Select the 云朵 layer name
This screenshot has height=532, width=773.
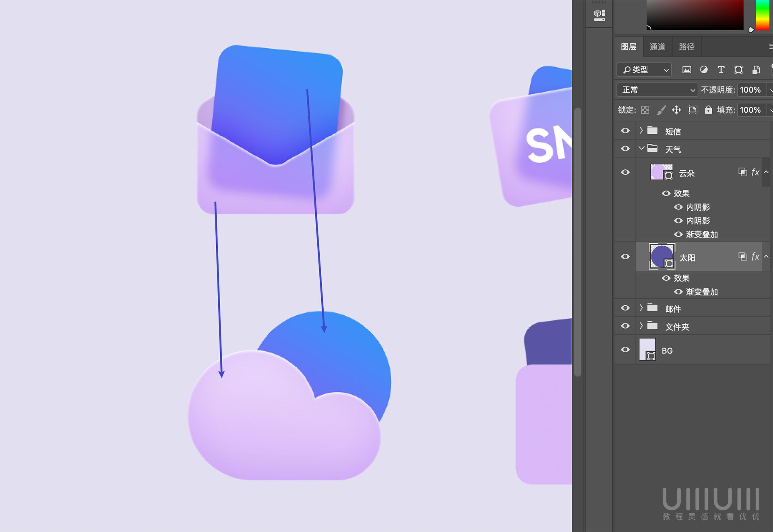coord(687,173)
